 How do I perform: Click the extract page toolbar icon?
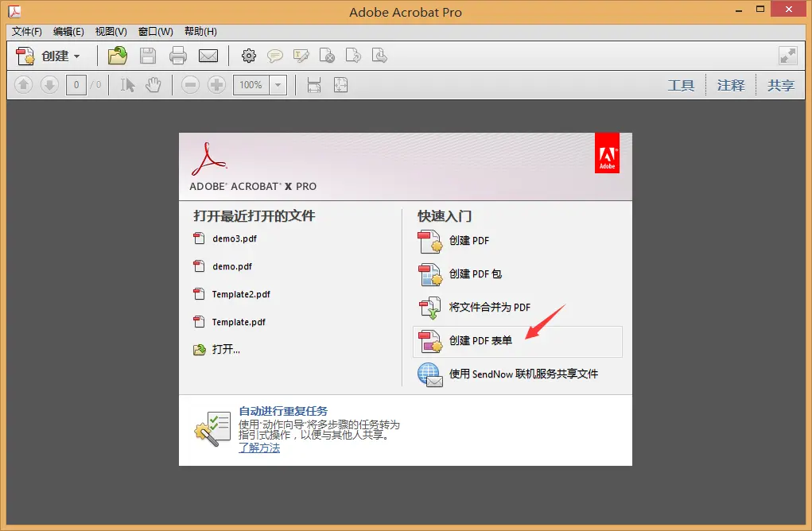tap(379, 56)
